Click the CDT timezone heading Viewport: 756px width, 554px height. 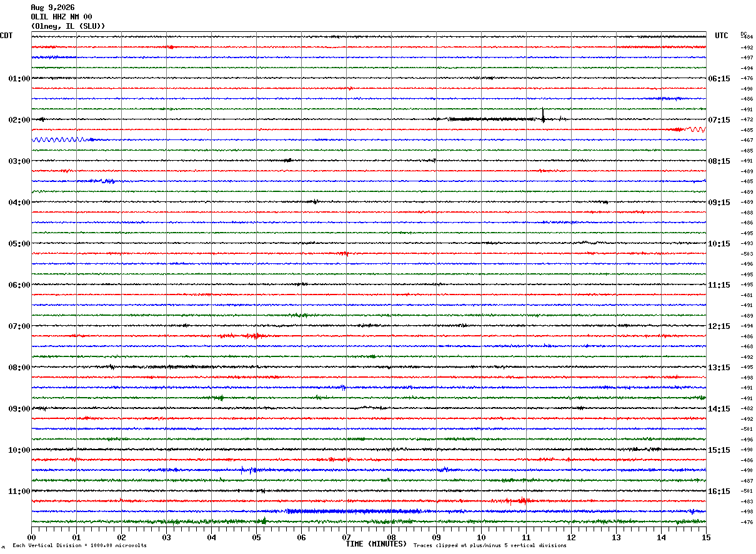click(6, 36)
